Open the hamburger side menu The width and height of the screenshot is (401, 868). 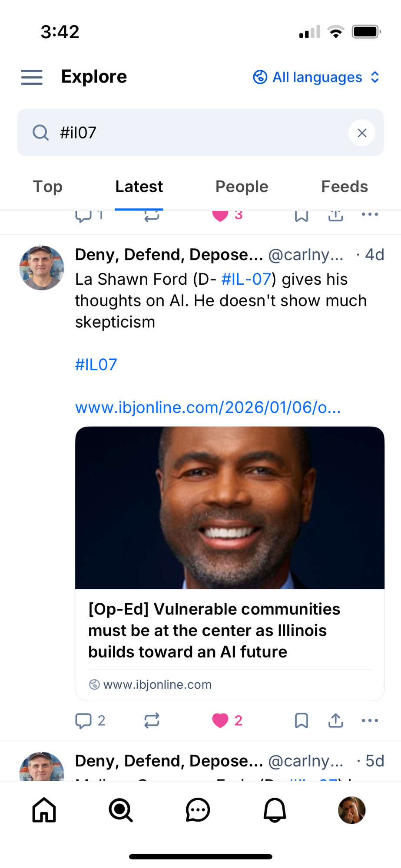32,77
